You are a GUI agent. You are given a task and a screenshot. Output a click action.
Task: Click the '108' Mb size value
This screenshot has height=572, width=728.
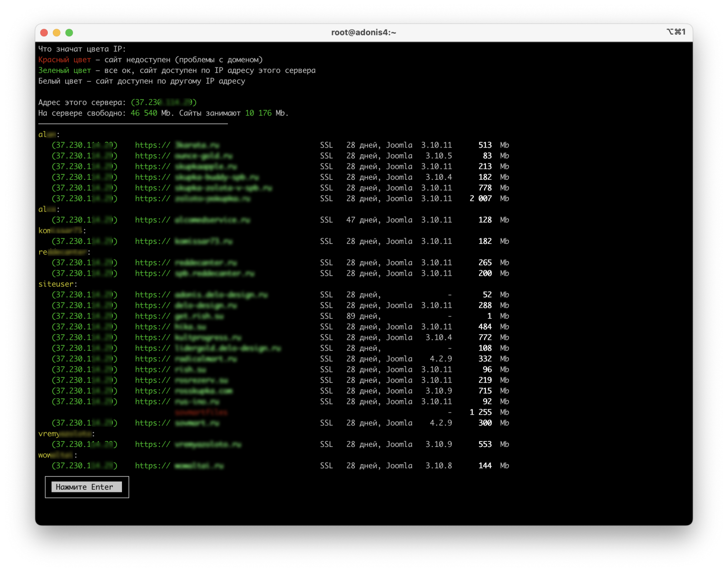(x=485, y=348)
